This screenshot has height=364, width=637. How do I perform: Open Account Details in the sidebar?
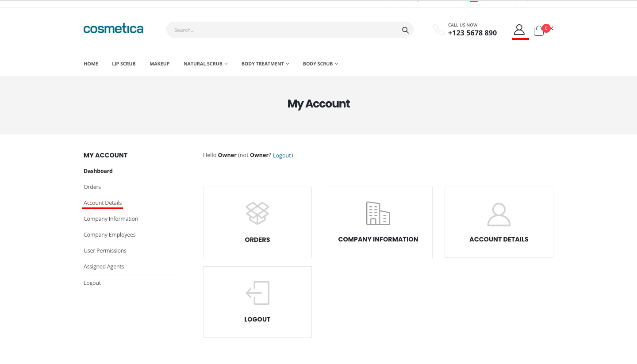point(103,203)
